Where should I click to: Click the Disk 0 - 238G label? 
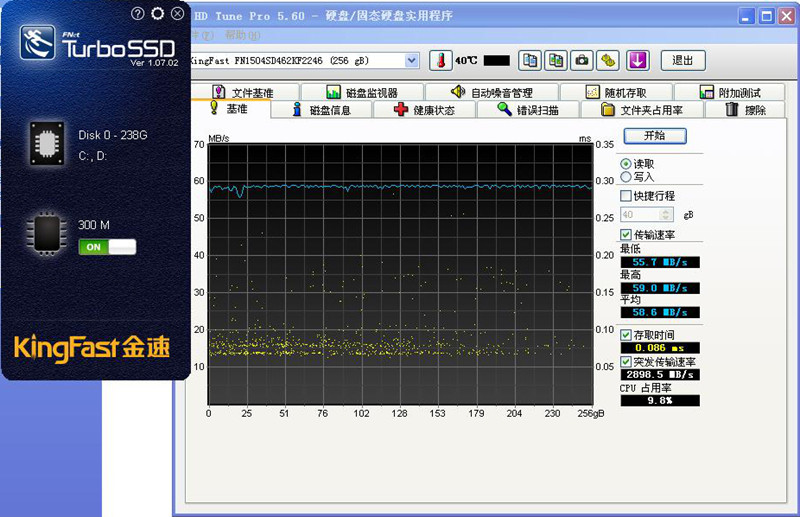113,135
